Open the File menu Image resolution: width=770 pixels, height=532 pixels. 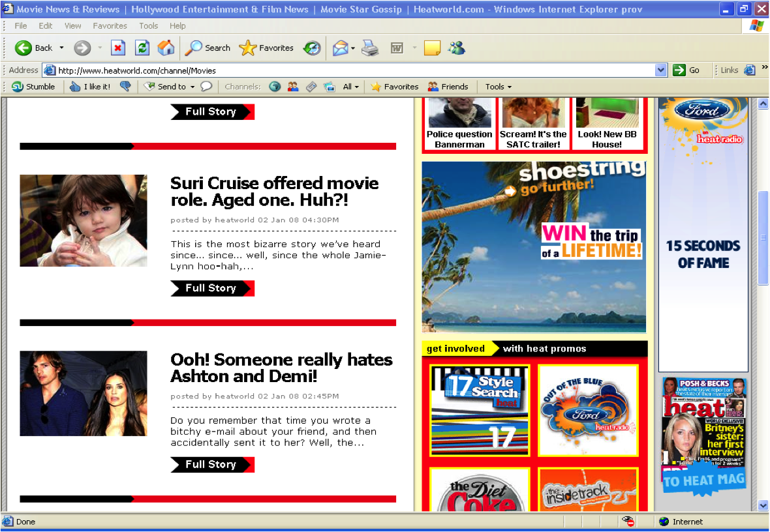(21, 25)
